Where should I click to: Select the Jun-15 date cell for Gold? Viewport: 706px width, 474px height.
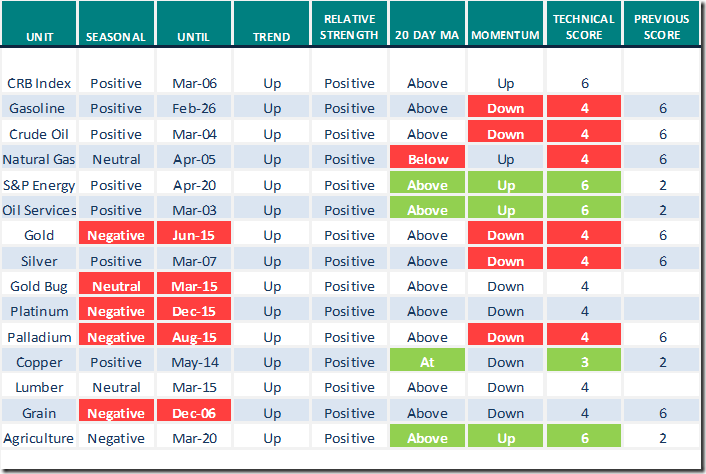point(194,236)
